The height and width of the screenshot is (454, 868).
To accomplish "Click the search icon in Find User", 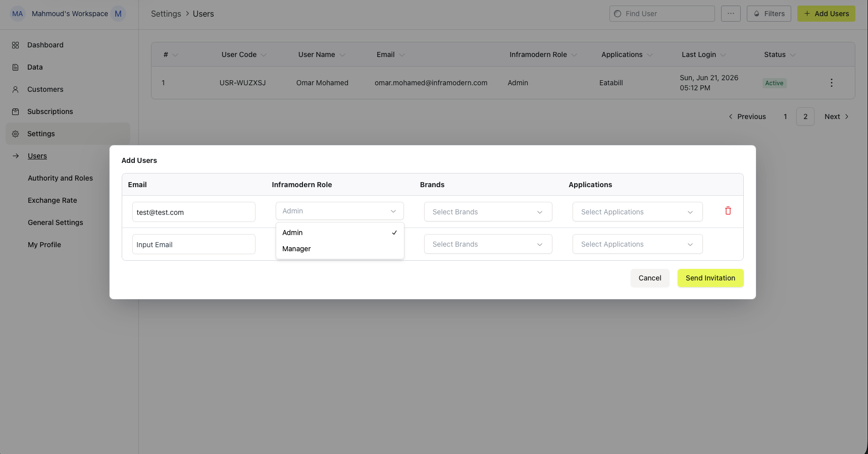I will tap(618, 14).
